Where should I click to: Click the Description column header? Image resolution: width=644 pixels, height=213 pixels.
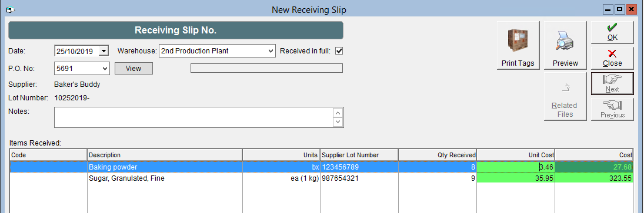click(x=165, y=155)
